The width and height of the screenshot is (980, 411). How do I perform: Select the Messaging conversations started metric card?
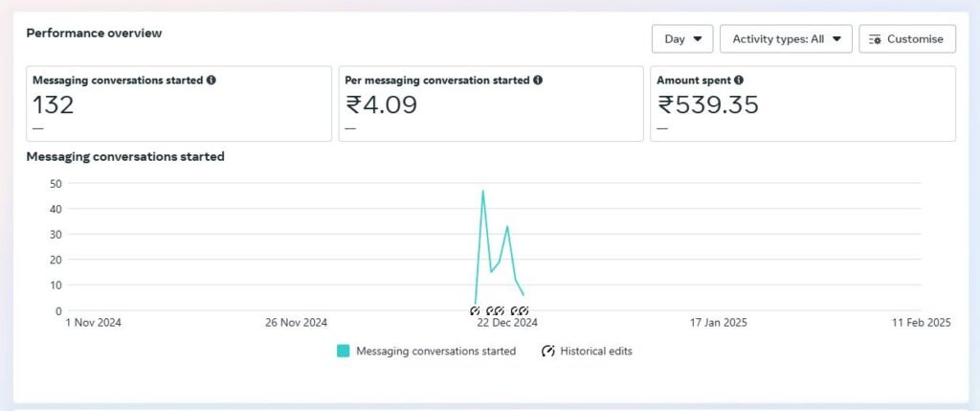point(178,103)
